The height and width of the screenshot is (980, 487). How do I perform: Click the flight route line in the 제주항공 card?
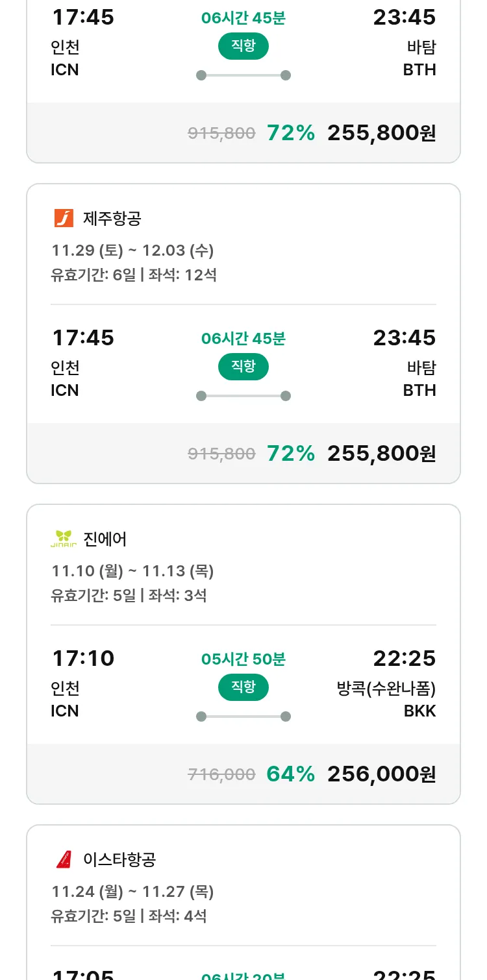point(243,396)
